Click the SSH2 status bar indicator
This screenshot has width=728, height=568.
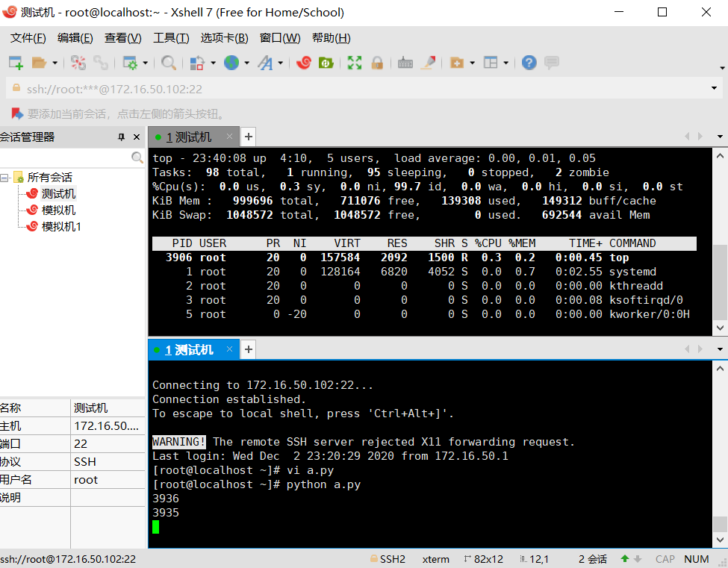pyautogui.click(x=388, y=559)
